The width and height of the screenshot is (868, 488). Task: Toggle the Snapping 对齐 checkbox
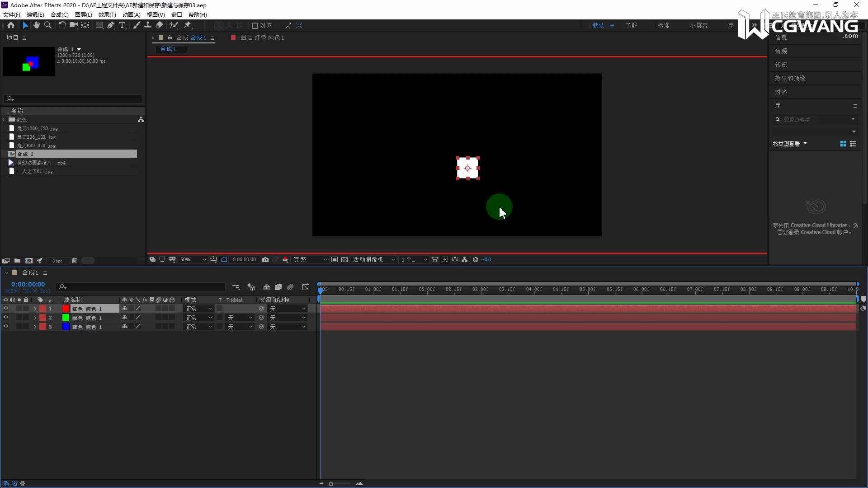point(255,26)
